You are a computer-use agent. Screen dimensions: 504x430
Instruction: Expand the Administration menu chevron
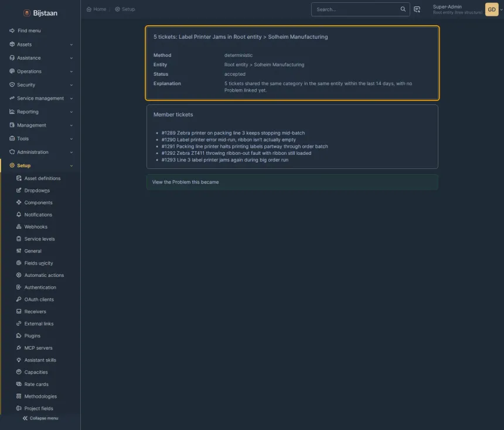[71, 153]
